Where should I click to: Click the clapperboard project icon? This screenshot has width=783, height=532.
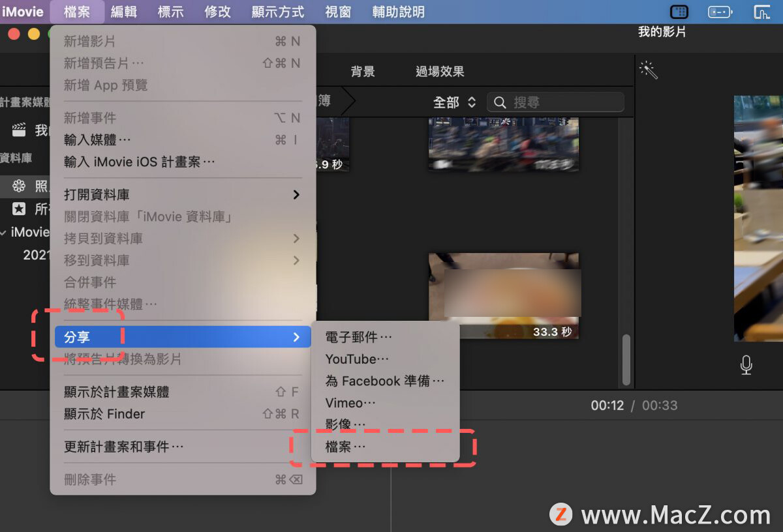coord(19,130)
